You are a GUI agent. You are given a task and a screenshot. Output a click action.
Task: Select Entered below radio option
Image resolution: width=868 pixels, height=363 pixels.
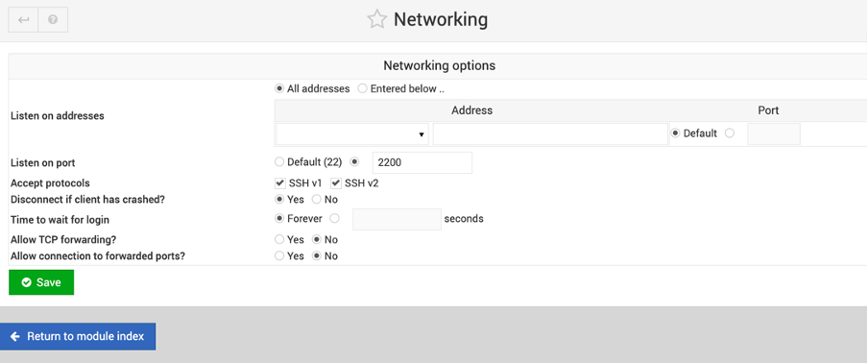click(362, 88)
